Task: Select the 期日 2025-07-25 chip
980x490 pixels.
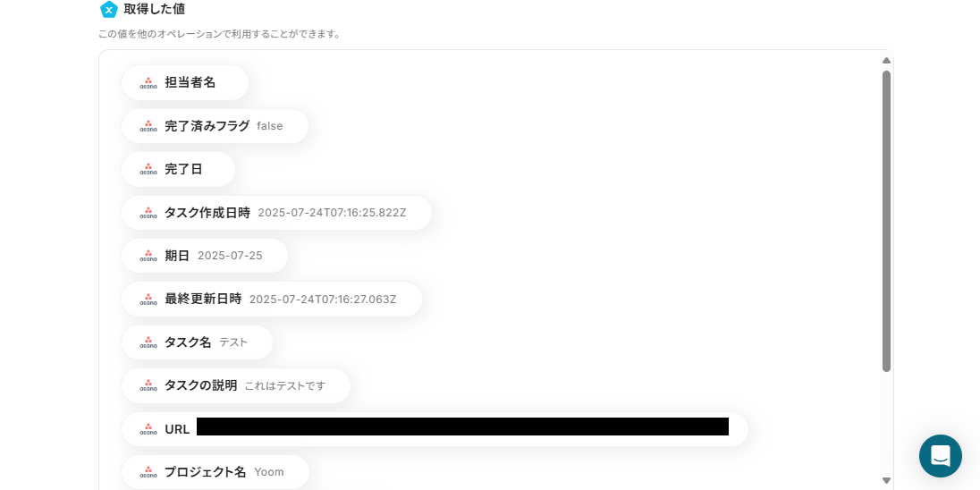Action: (x=205, y=256)
